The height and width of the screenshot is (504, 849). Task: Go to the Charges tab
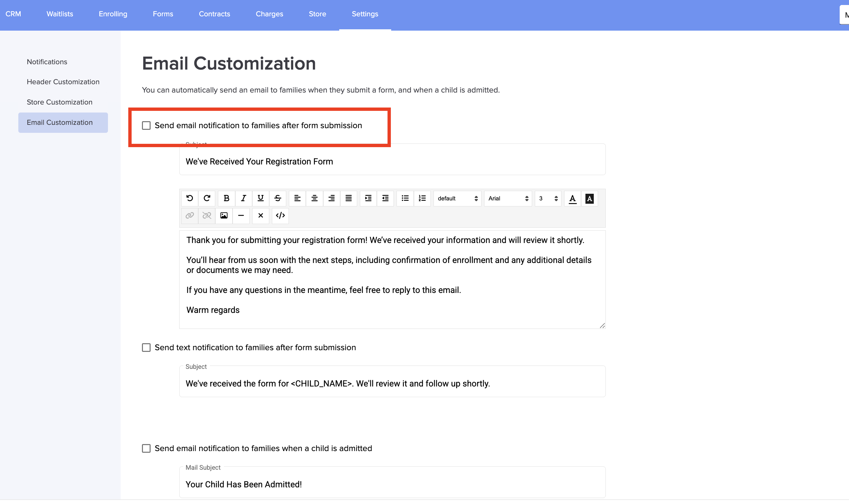click(x=269, y=14)
